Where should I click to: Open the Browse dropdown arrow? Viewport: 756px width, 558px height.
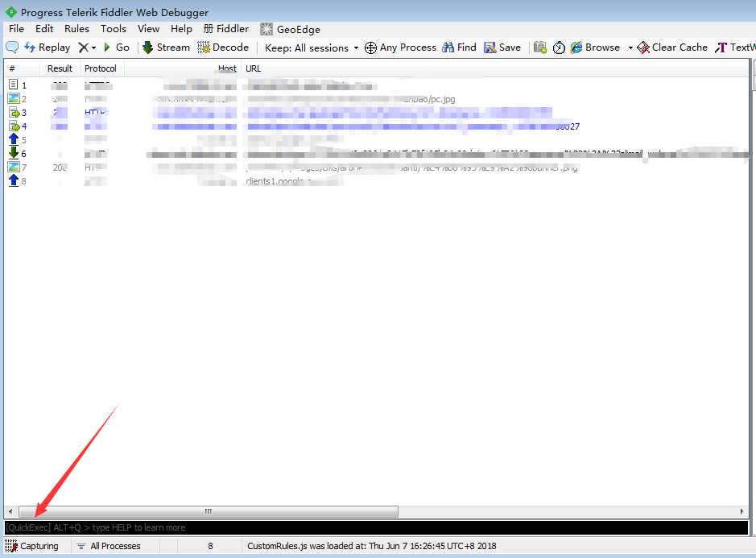click(x=630, y=48)
